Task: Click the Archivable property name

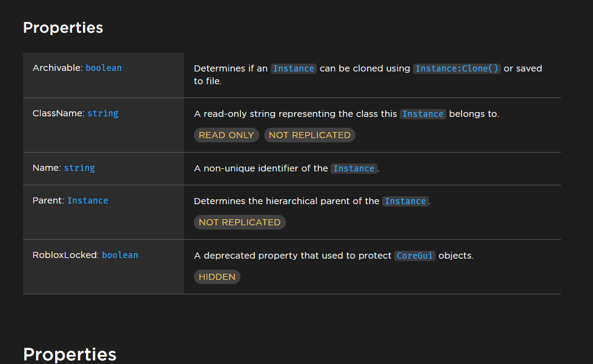Action: (x=57, y=68)
